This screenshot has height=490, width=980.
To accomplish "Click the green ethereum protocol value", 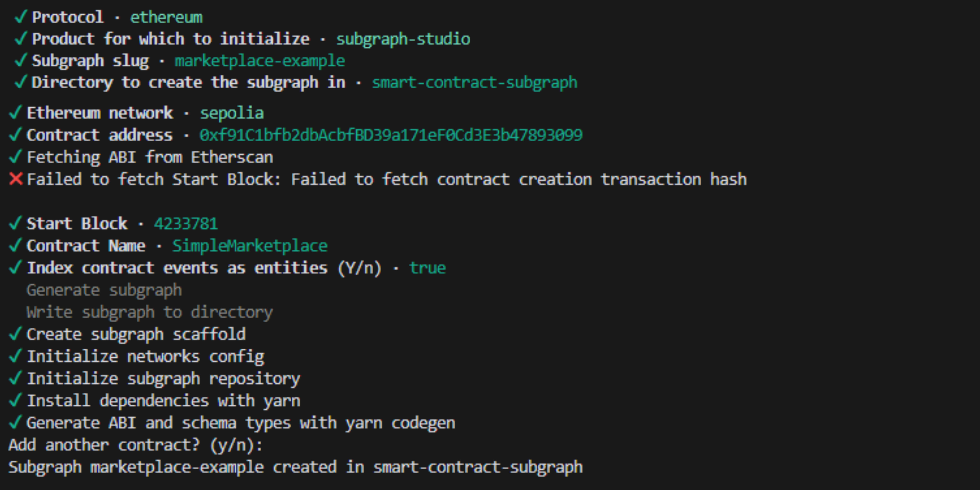I will coord(166,17).
